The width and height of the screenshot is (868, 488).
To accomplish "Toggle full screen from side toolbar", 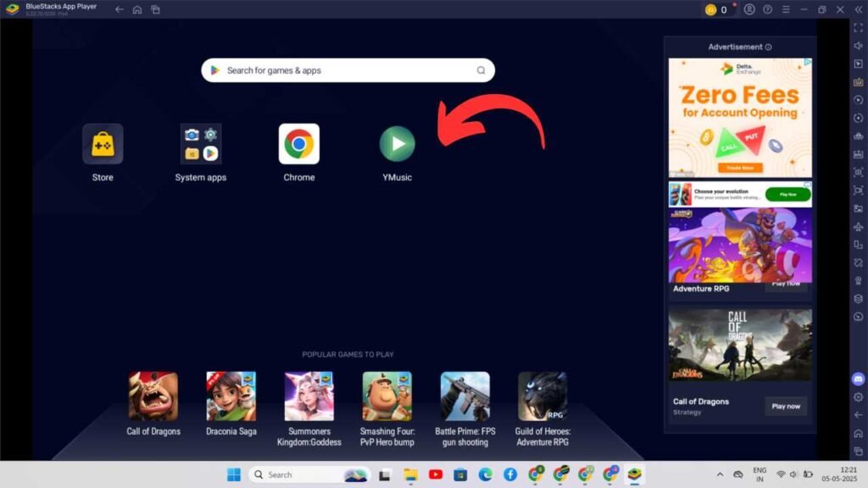I will coord(858,28).
